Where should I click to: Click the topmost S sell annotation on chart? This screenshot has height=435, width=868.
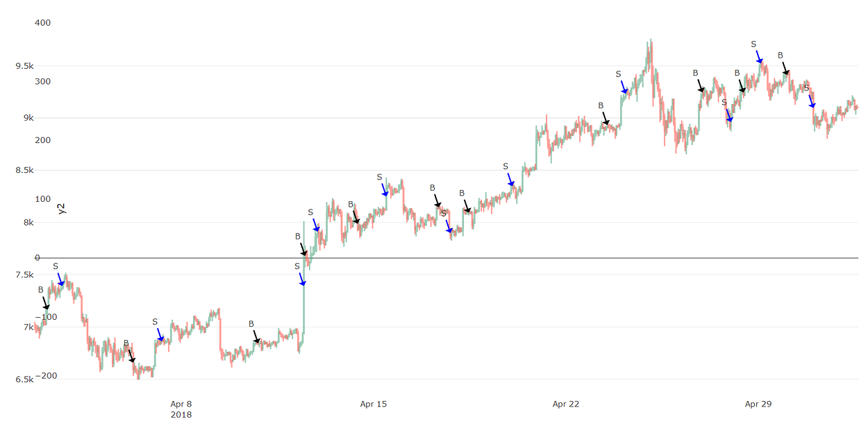click(x=753, y=44)
